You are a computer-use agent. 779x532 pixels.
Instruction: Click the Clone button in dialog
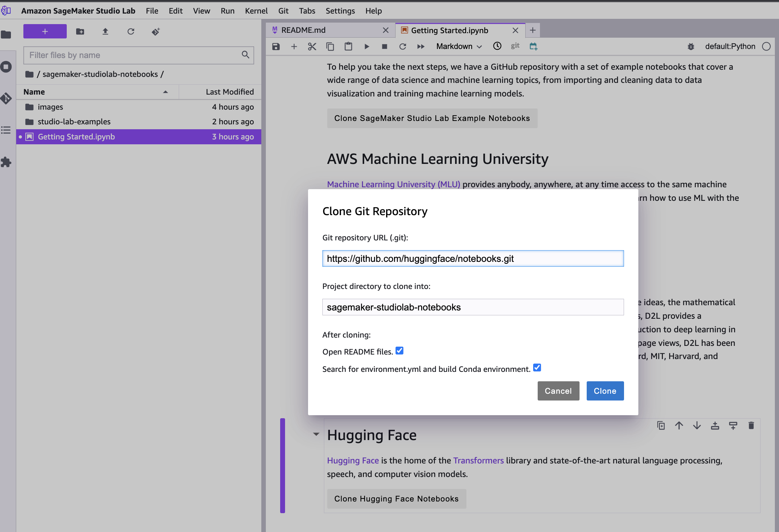pos(605,391)
